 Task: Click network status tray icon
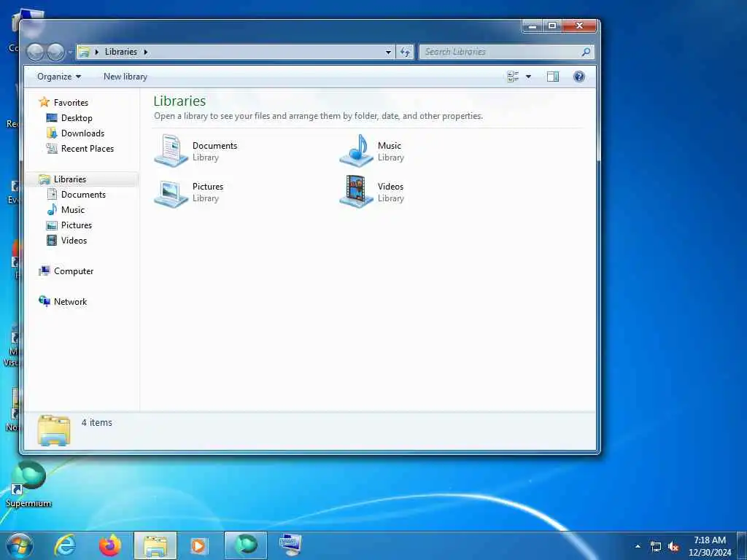[x=656, y=547]
